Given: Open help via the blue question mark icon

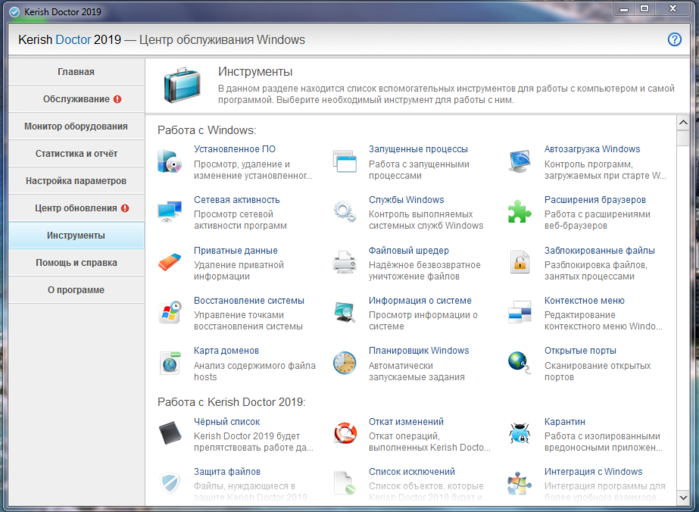Looking at the screenshot, I should click(x=674, y=40).
